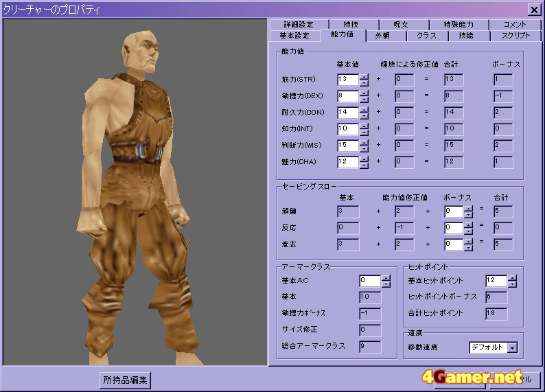Image resolution: width=545 pixels, height=392 pixels.
Task: Increase INT base value with up arrow
Action: tap(364, 126)
